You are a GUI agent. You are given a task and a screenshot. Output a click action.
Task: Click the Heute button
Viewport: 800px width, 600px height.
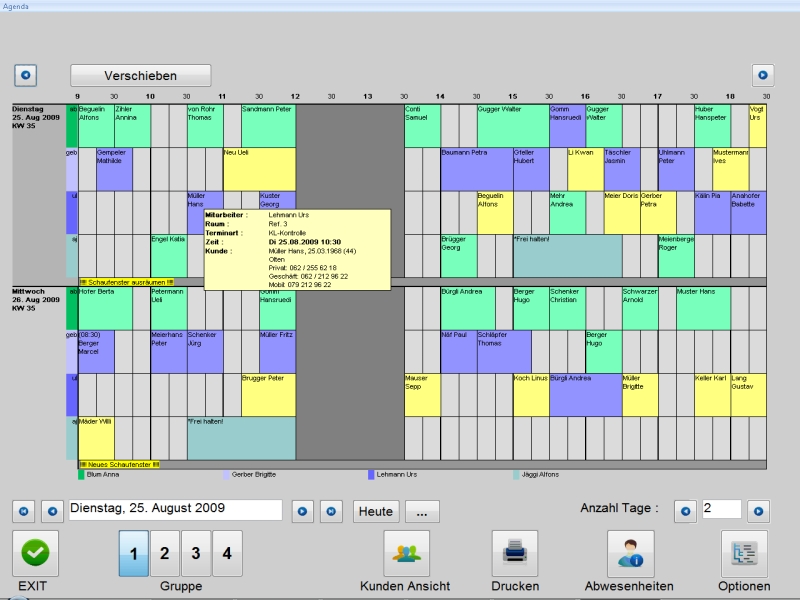(376, 511)
